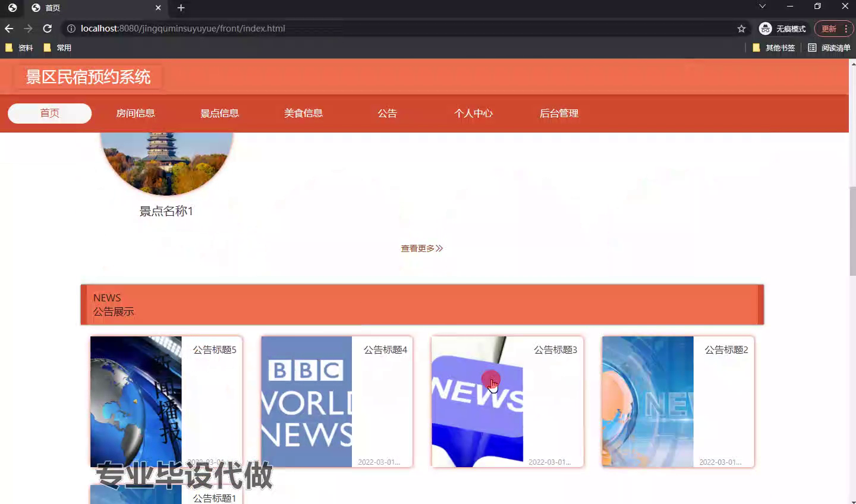The height and width of the screenshot is (504, 856).
Task: Open the 公告标题2 globe thumbnail
Action: (648, 402)
